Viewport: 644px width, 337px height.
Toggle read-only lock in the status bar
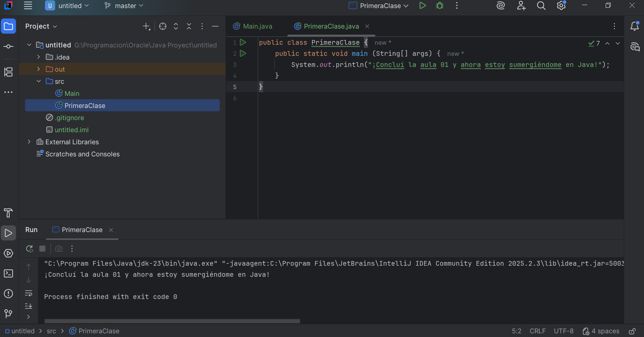(x=632, y=331)
